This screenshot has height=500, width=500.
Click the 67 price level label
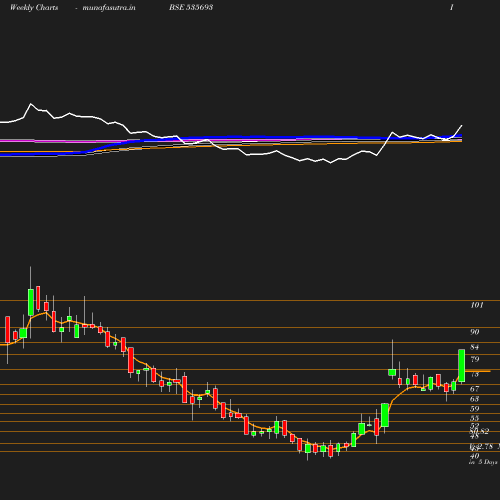(475, 389)
